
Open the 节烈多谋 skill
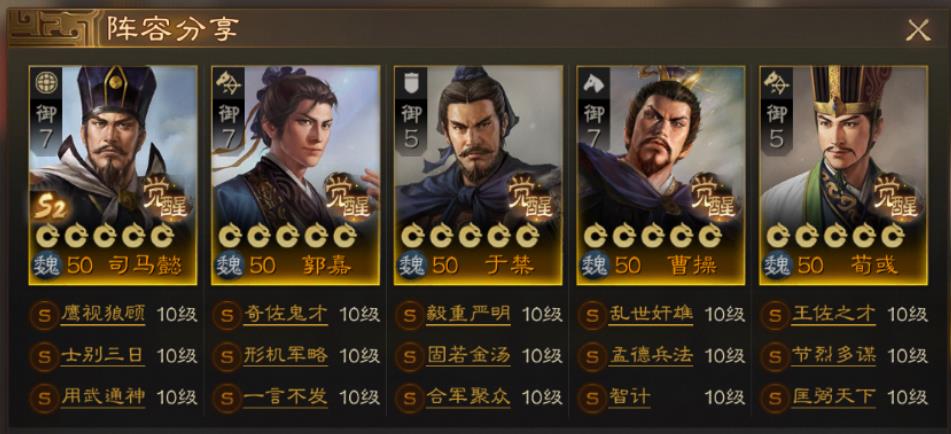(833, 355)
